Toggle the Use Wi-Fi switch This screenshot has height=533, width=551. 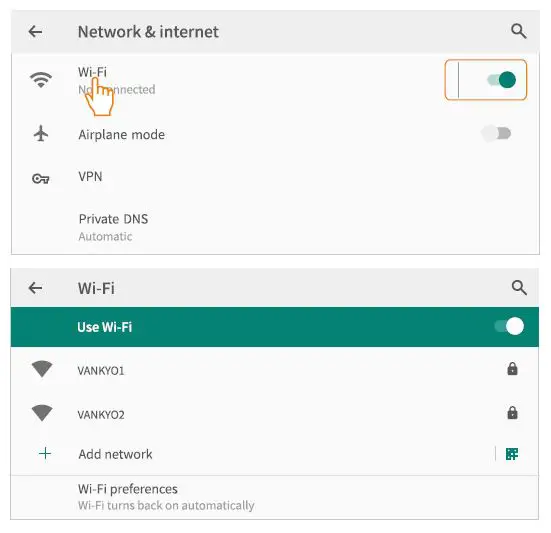click(x=509, y=326)
